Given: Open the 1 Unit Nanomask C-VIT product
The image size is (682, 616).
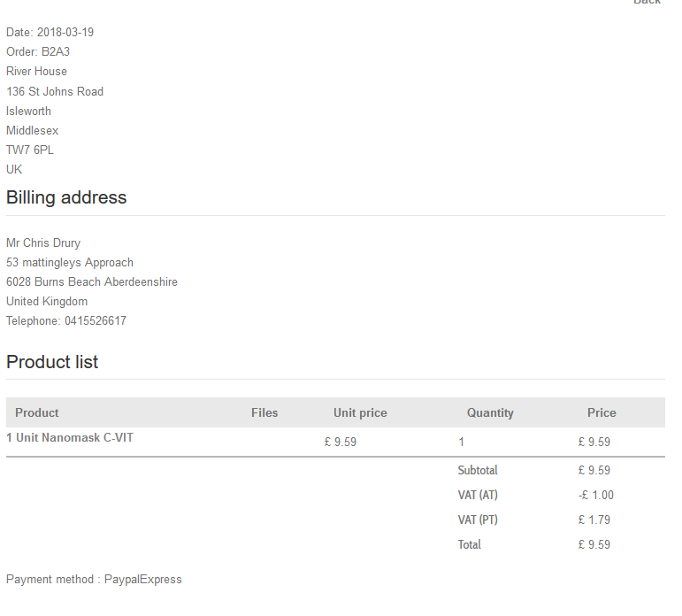Looking at the screenshot, I should pos(70,437).
